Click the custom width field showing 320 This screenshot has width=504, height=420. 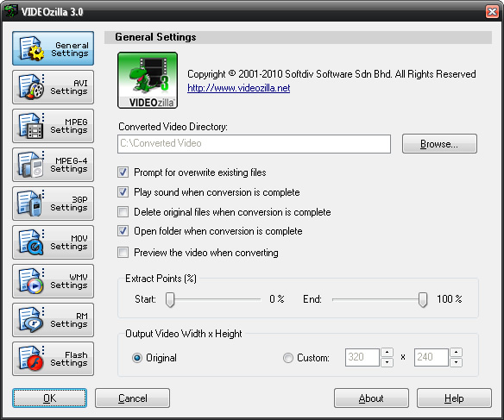362,357
